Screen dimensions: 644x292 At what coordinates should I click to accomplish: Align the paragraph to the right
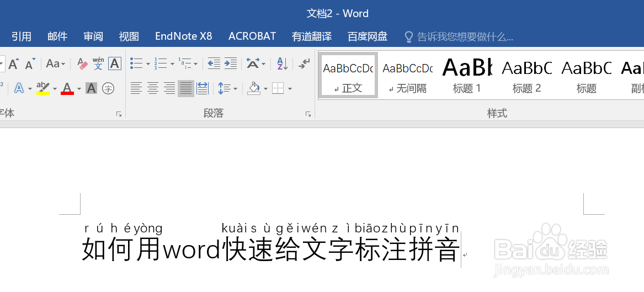pos(169,88)
